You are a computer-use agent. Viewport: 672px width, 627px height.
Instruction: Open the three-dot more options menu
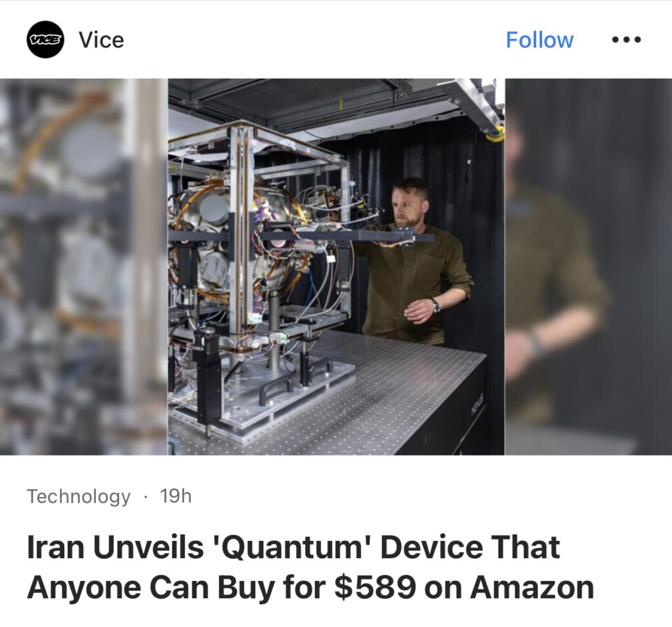click(626, 40)
